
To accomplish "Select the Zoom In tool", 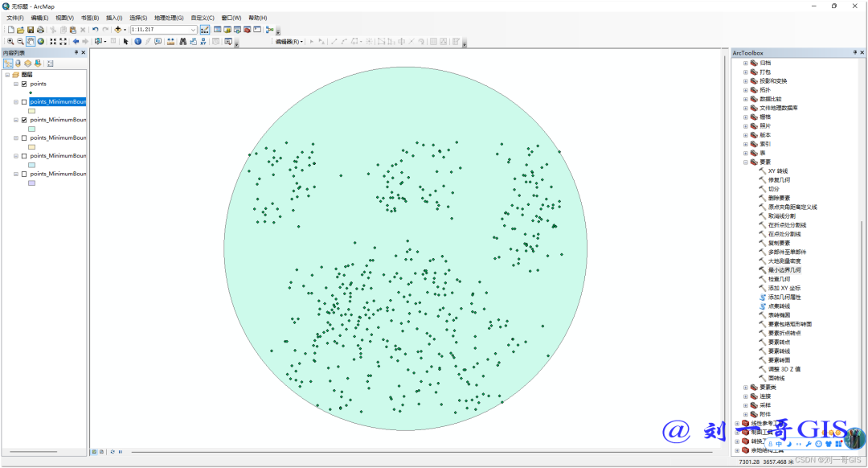I will (10, 42).
